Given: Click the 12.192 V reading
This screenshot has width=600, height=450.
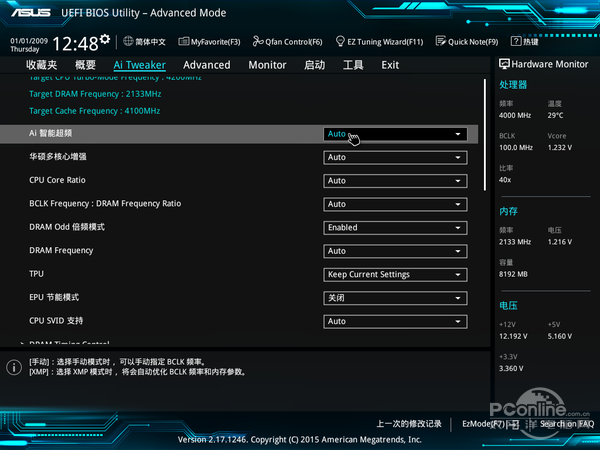Looking at the screenshot, I should pyautogui.click(x=513, y=336).
